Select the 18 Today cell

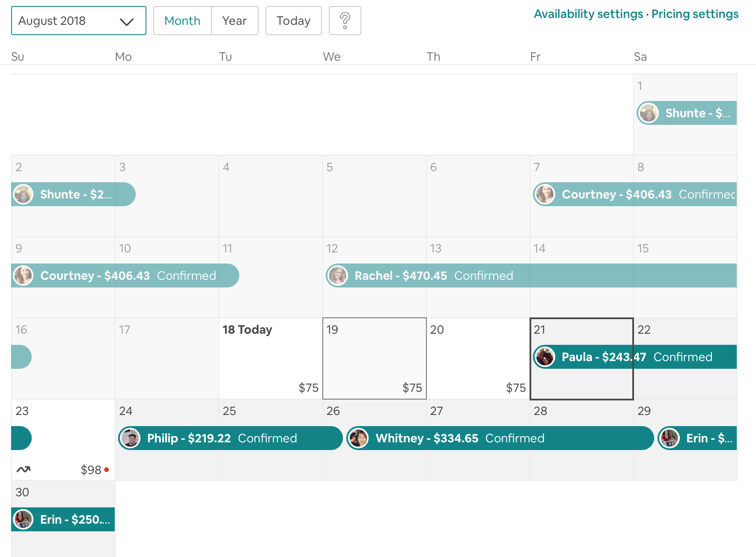pyautogui.click(x=271, y=358)
